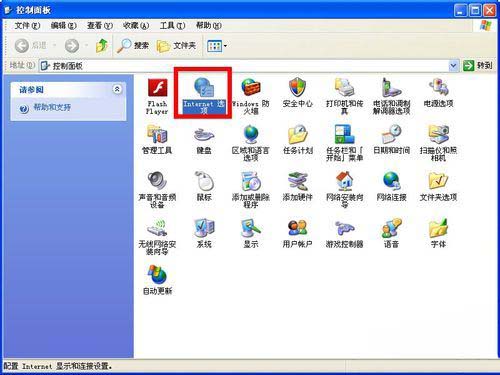Open the 网络连接 icon
The image size is (500, 375).
391,182
